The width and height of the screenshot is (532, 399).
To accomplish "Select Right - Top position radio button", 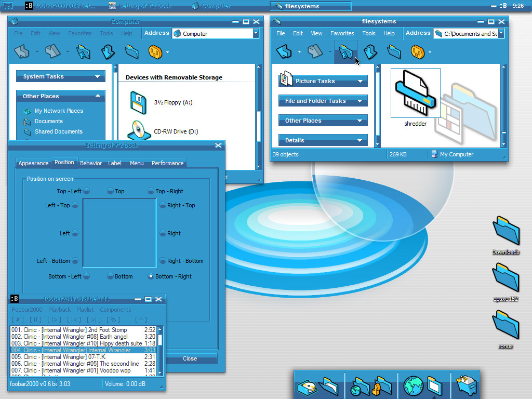I will click(163, 205).
